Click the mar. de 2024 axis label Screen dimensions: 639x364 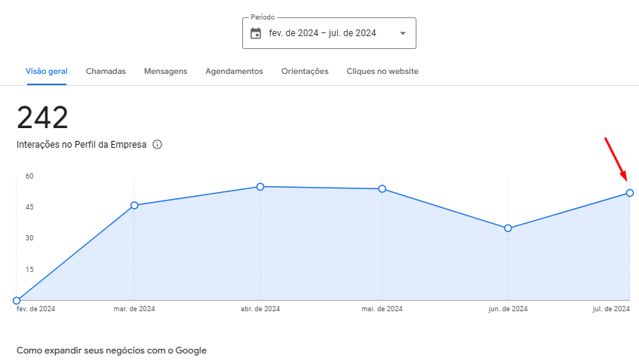click(x=134, y=309)
